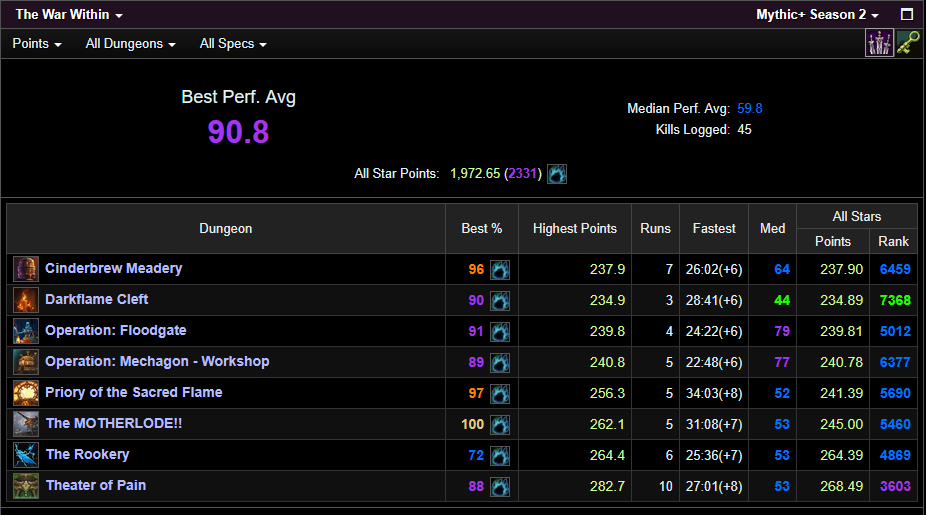Sort by the Dungeon column header
This screenshot has height=515, width=926.
226,229
